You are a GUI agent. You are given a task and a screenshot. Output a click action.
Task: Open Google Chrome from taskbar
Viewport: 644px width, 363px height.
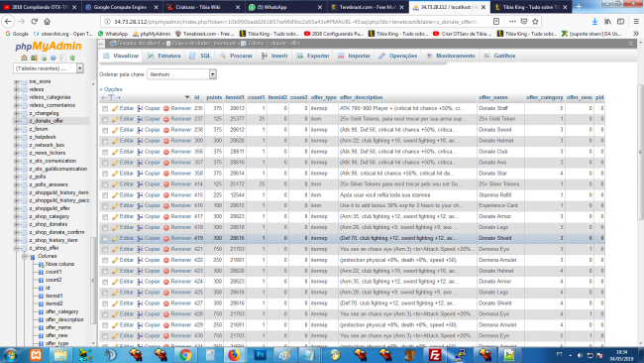coord(185,355)
